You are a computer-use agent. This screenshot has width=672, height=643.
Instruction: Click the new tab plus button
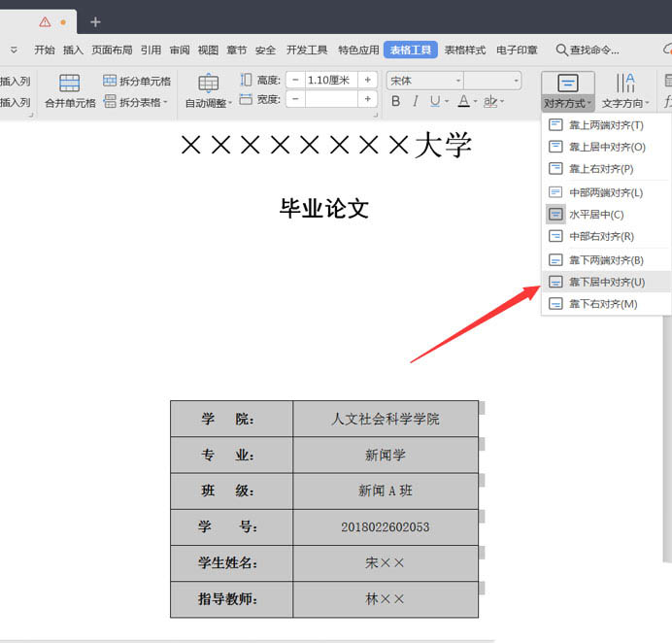coord(95,21)
